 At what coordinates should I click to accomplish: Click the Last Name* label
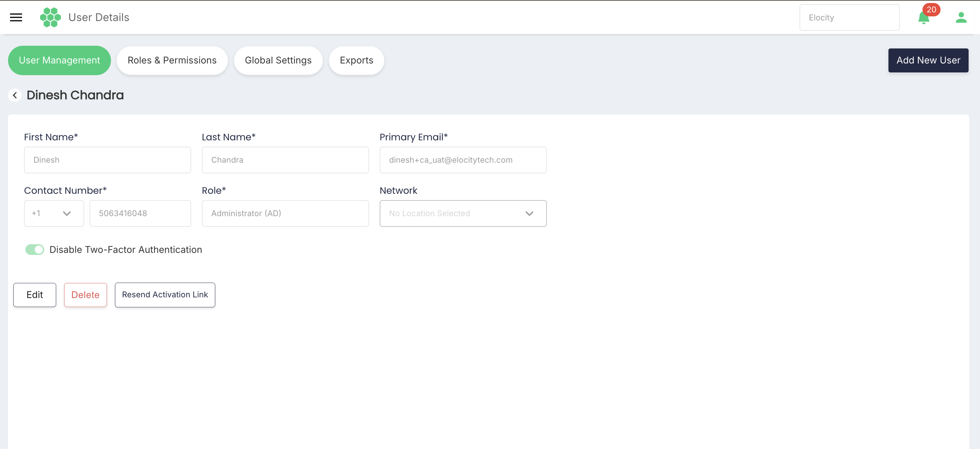pos(229,137)
